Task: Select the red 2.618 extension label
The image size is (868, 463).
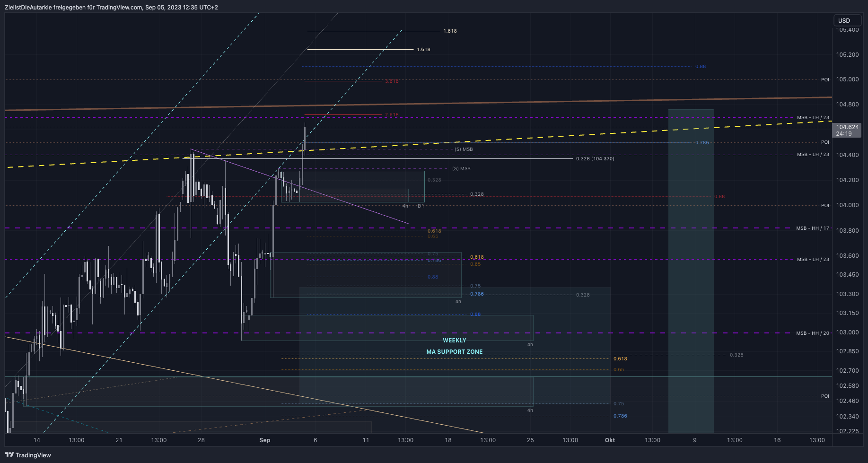Action: pos(392,115)
